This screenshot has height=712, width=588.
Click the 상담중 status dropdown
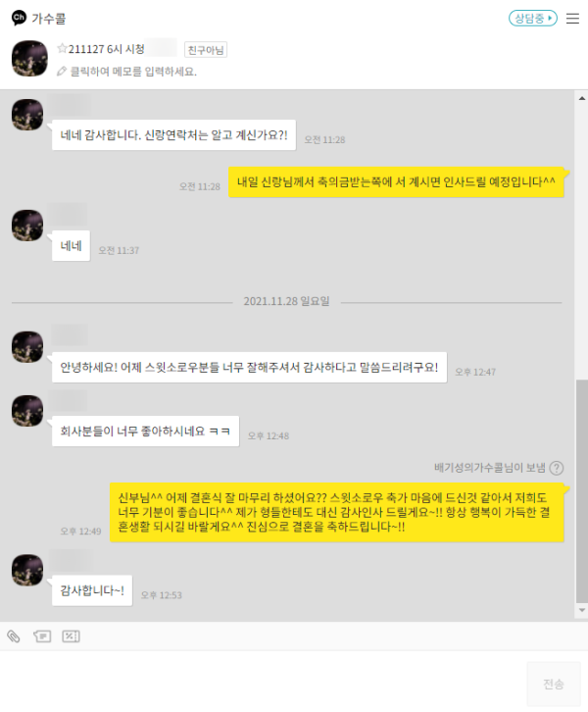533,19
